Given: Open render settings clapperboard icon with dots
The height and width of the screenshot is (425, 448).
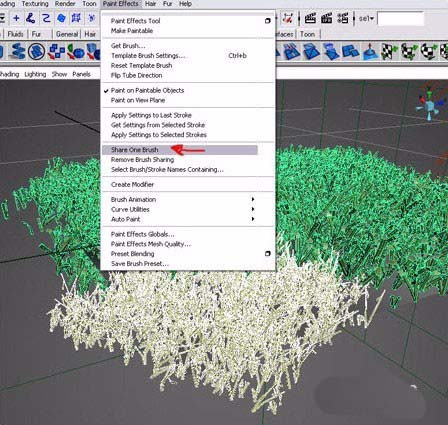Looking at the screenshot, I should pyautogui.click(x=343, y=18).
